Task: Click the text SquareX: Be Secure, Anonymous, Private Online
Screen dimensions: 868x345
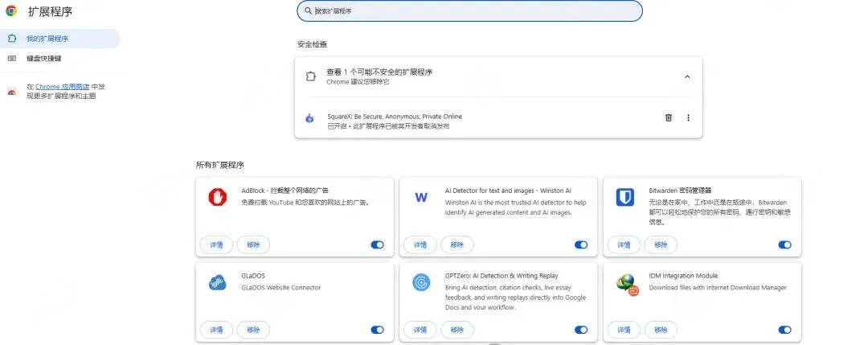Action: pyautogui.click(x=395, y=117)
